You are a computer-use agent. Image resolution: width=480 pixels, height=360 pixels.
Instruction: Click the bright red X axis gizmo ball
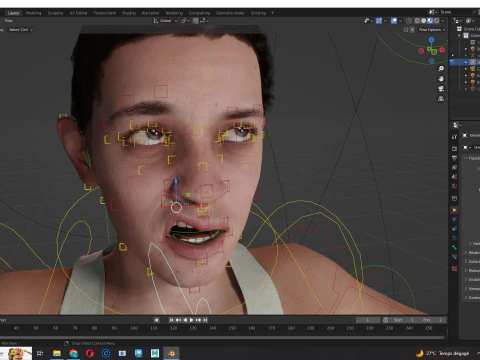point(442,50)
